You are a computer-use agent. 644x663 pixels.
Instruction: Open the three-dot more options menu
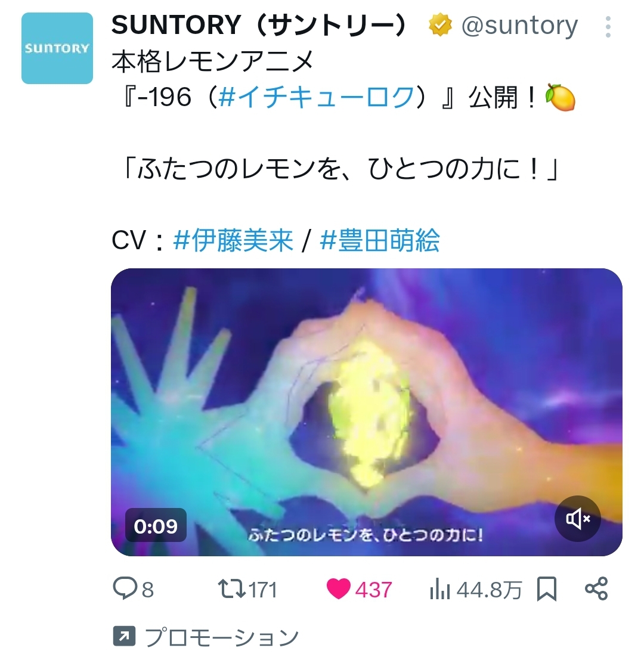pos(608,27)
